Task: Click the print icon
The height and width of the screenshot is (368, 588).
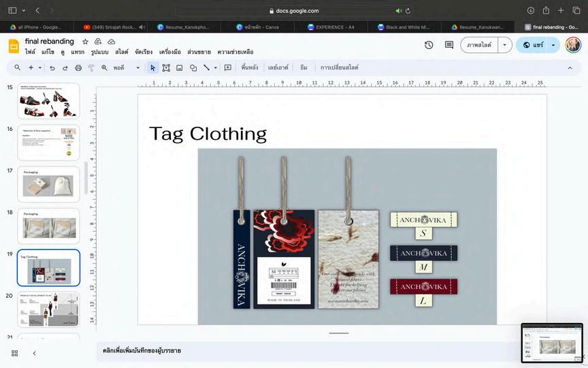Action: (78, 67)
